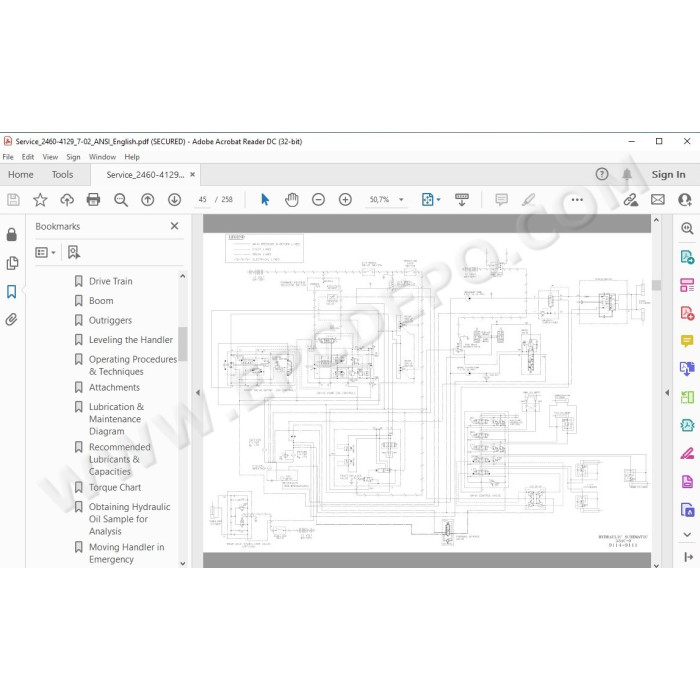The width and height of the screenshot is (700, 700).
Task: Collapse the right tools pane arrow
Action: point(667,393)
